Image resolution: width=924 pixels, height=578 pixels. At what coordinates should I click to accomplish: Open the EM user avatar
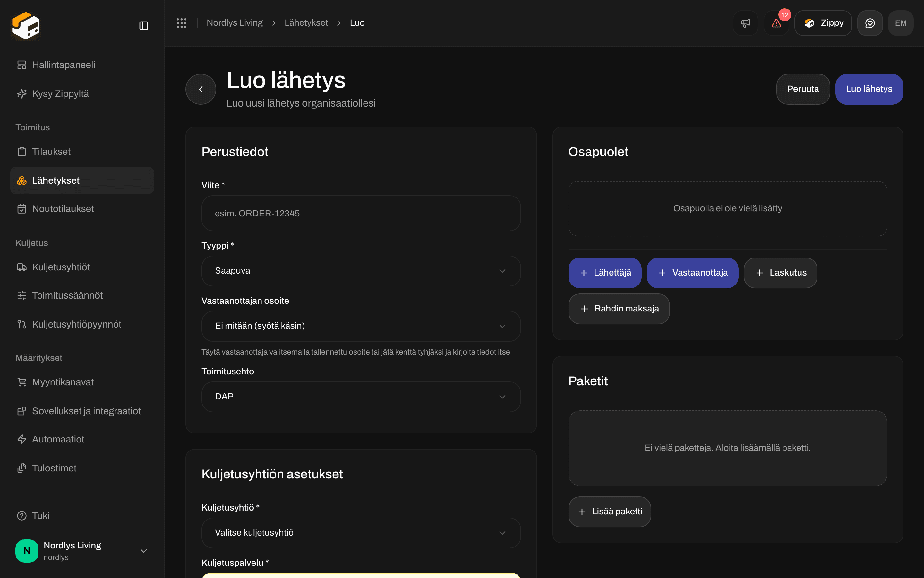[901, 23]
